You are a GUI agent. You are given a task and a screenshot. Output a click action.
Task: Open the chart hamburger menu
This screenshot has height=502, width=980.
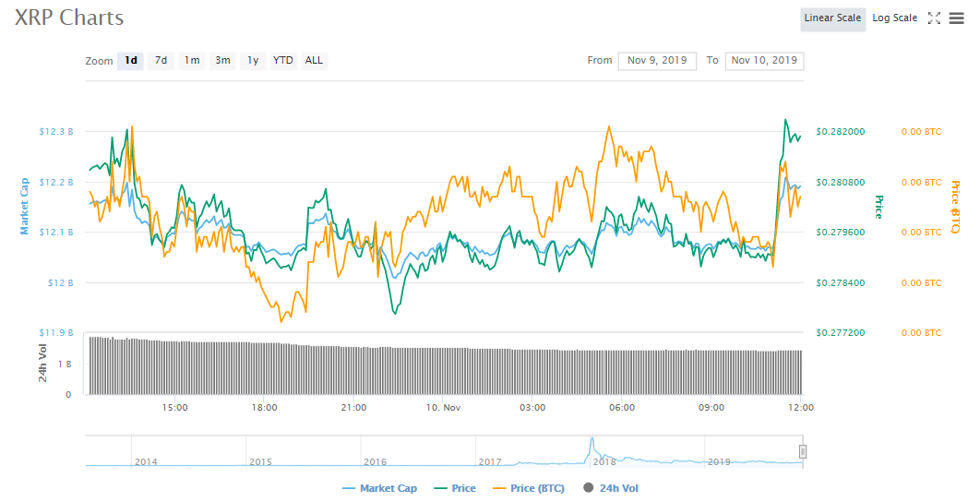click(957, 18)
